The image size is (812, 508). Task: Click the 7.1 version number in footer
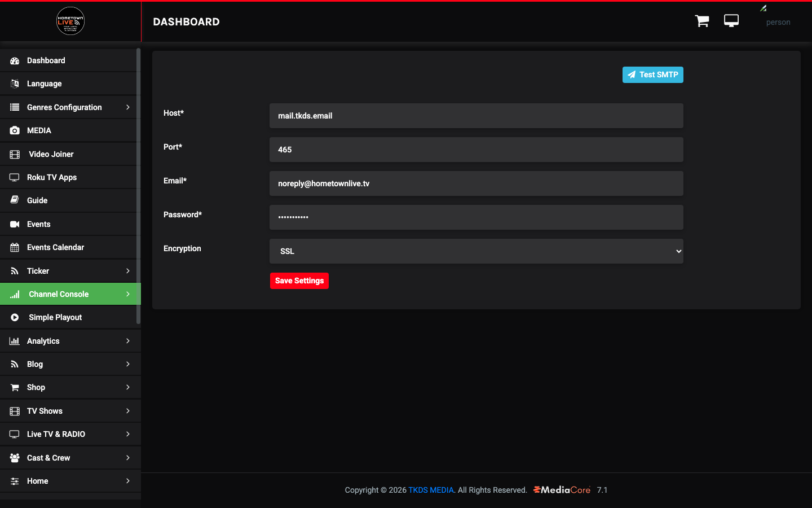[x=602, y=490]
